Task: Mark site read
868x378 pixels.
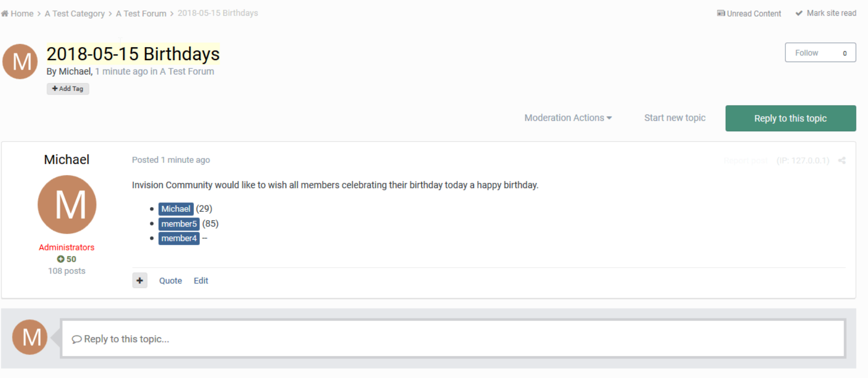Action: click(826, 13)
